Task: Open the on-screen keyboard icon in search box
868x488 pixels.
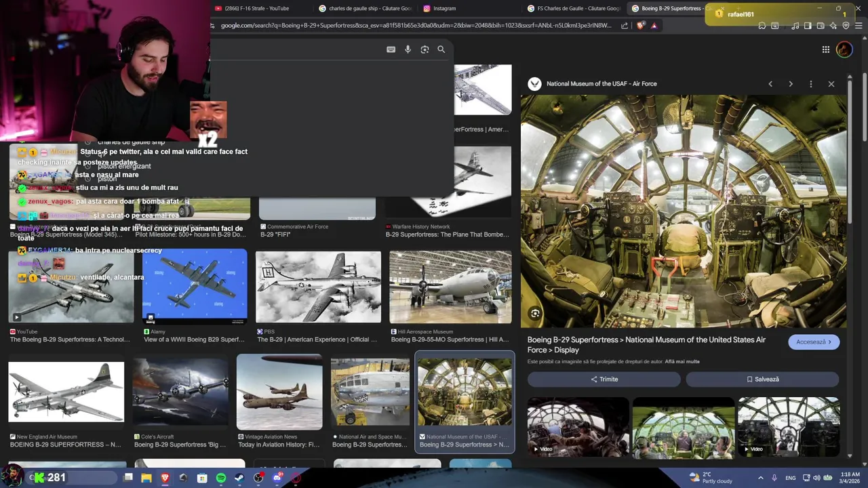Action: pos(391,49)
